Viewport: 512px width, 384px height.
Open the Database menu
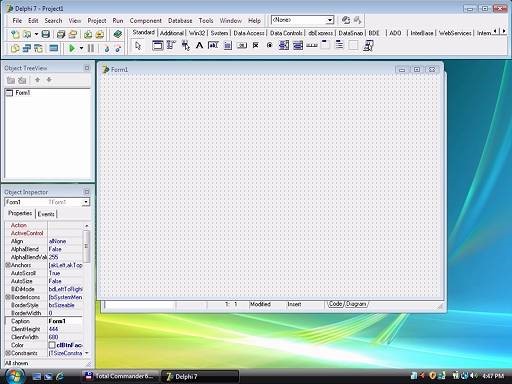180,21
